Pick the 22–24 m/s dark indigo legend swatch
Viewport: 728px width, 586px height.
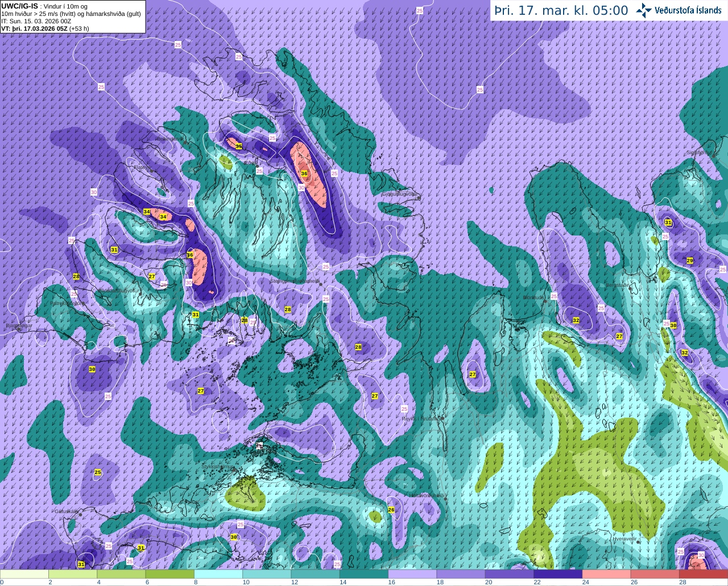pyautogui.click(x=558, y=574)
